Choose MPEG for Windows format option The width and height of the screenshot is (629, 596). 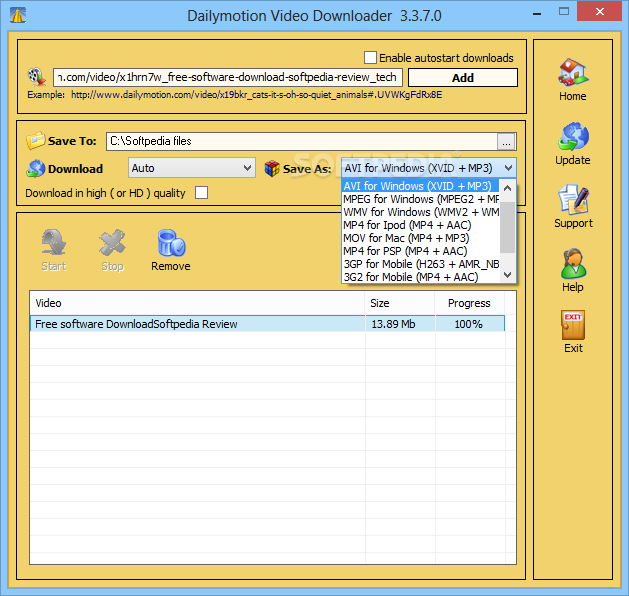[421, 199]
